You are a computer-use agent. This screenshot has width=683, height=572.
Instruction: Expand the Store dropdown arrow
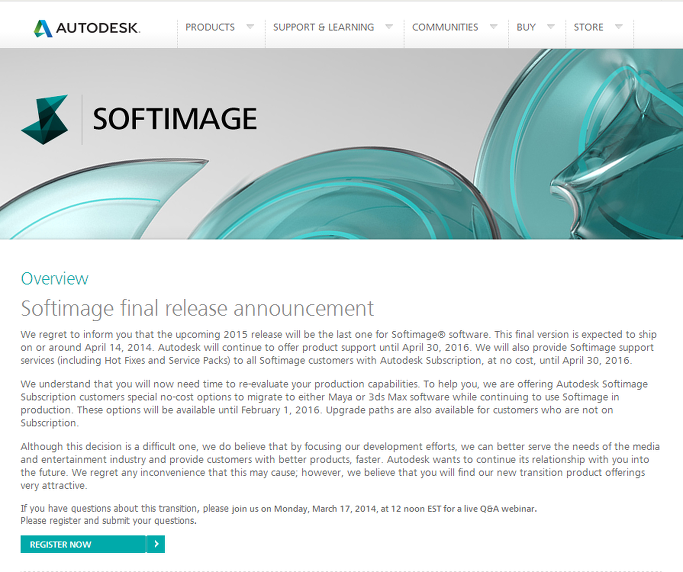pos(619,27)
